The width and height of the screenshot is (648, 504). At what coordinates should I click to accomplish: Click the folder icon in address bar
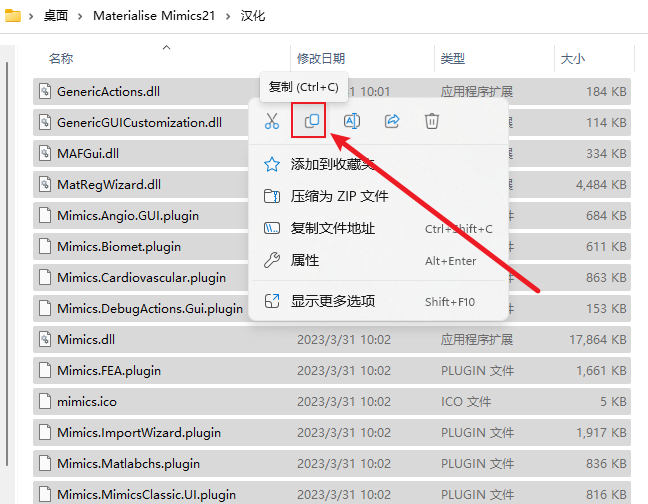tap(13, 16)
